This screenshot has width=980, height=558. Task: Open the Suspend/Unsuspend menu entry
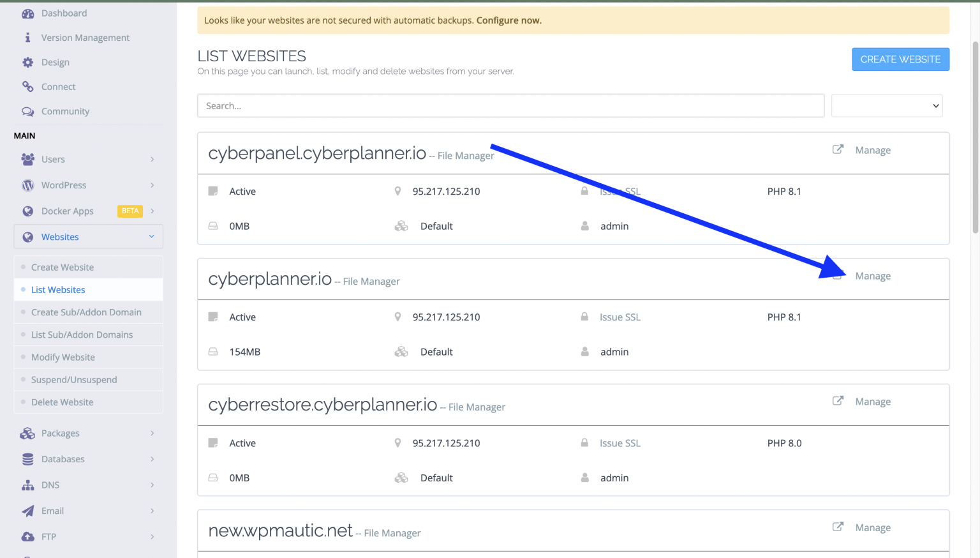click(74, 379)
